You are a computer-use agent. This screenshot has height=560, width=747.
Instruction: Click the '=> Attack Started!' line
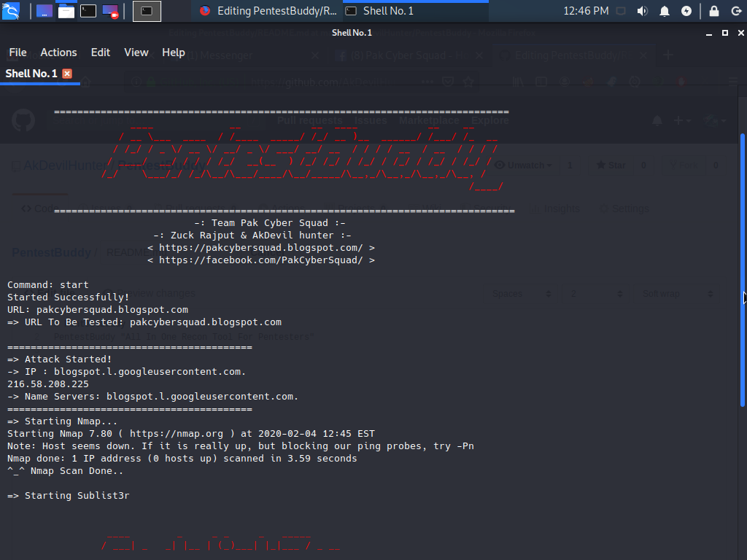point(60,359)
